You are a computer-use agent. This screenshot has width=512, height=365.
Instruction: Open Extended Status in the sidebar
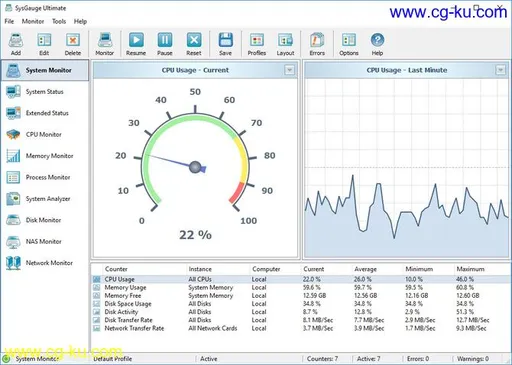click(x=45, y=113)
